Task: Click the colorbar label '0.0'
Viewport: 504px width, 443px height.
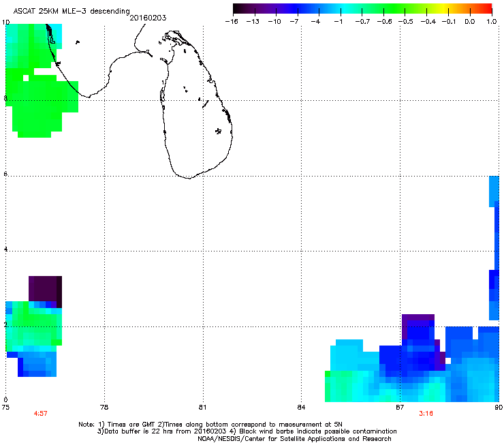Action: tap(470, 22)
